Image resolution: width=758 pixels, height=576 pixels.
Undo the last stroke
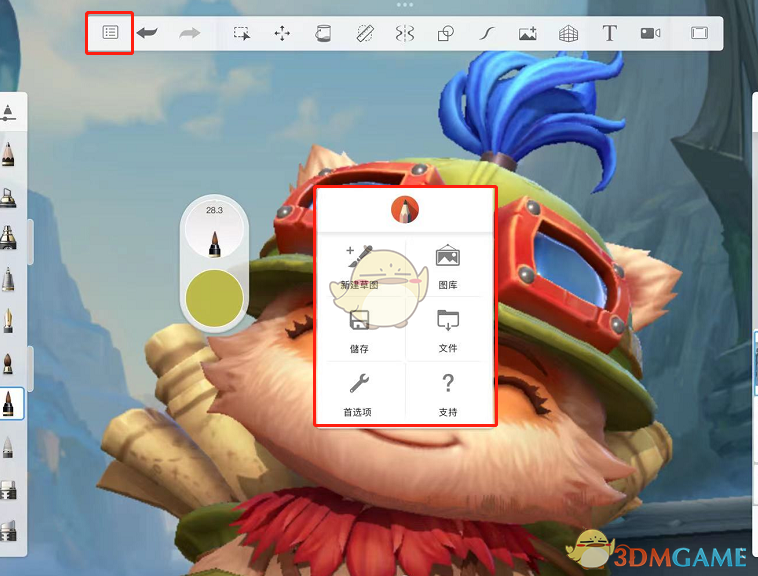pos(147,33)
